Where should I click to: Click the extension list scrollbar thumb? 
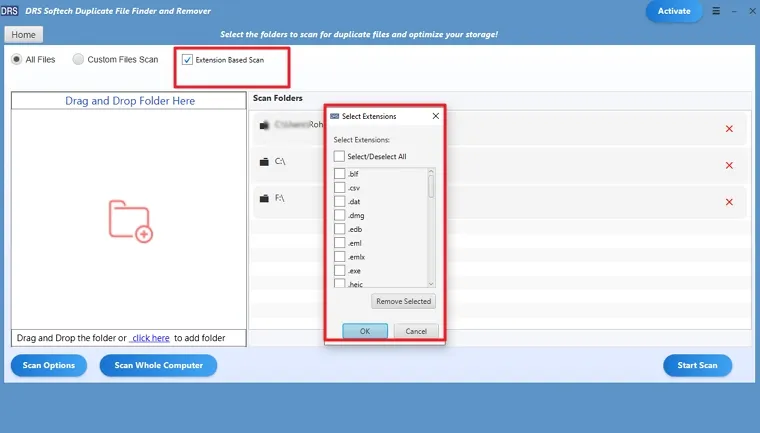point(431,186)
